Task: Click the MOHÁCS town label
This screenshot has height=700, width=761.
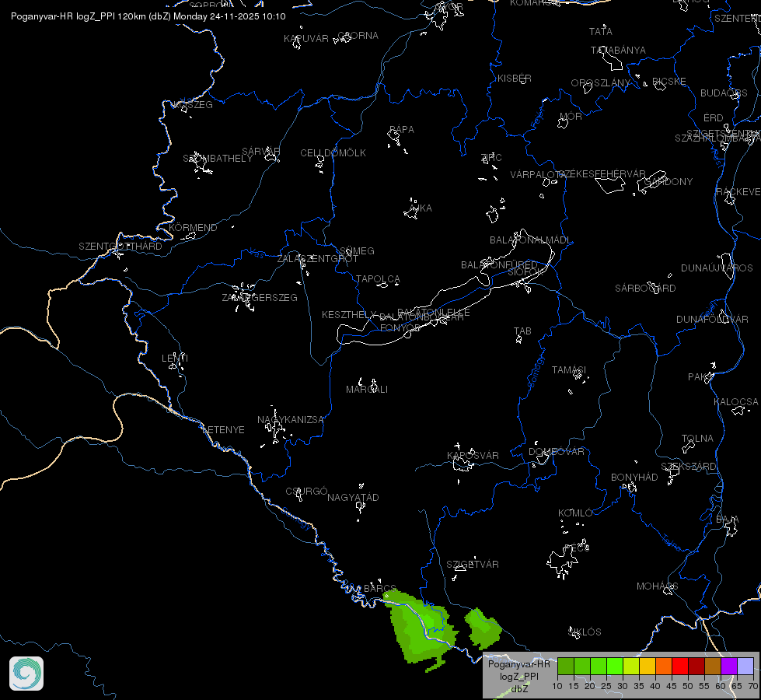Action: [x=657, y=586]
